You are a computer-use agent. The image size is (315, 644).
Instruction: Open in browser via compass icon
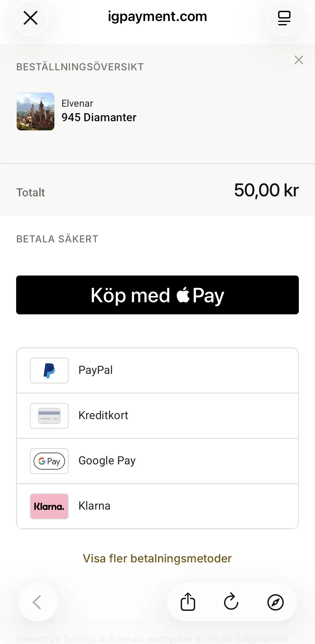coord(275,602)
